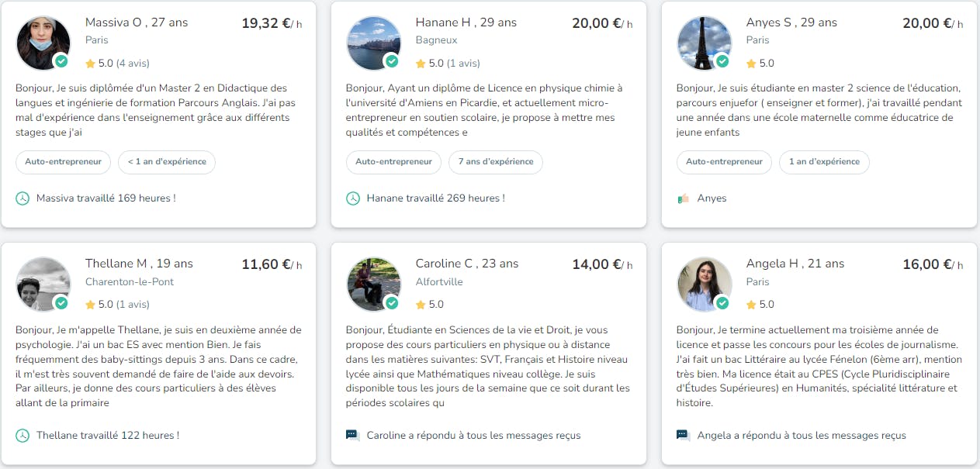Open Thellane M's black-and-white profile photo
The width and height of the screenshot is (980, 469).
point(43,284)
